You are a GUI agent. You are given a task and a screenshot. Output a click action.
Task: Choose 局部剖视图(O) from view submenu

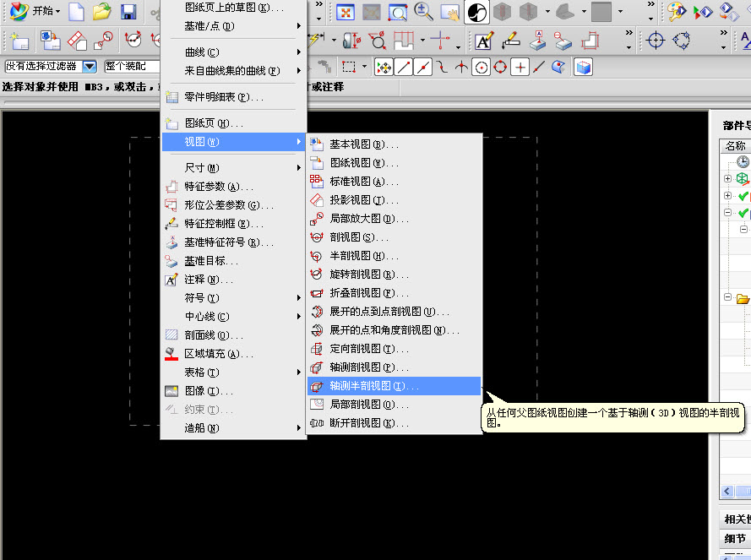click(x=394, y=405)
